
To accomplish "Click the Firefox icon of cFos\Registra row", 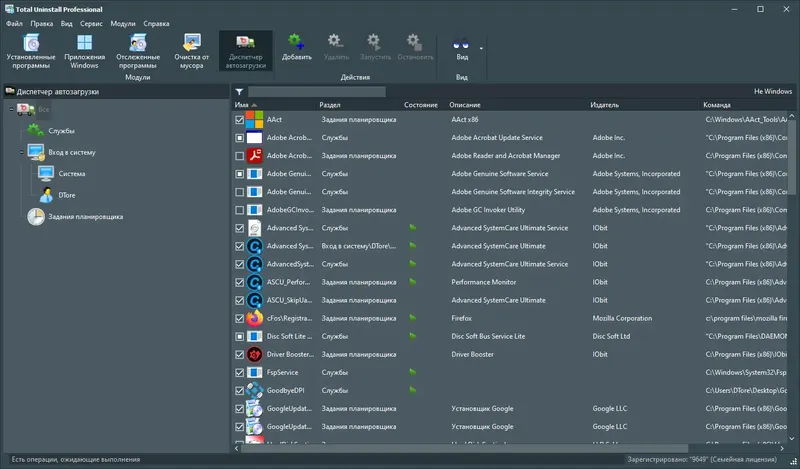I will (254, 318).
